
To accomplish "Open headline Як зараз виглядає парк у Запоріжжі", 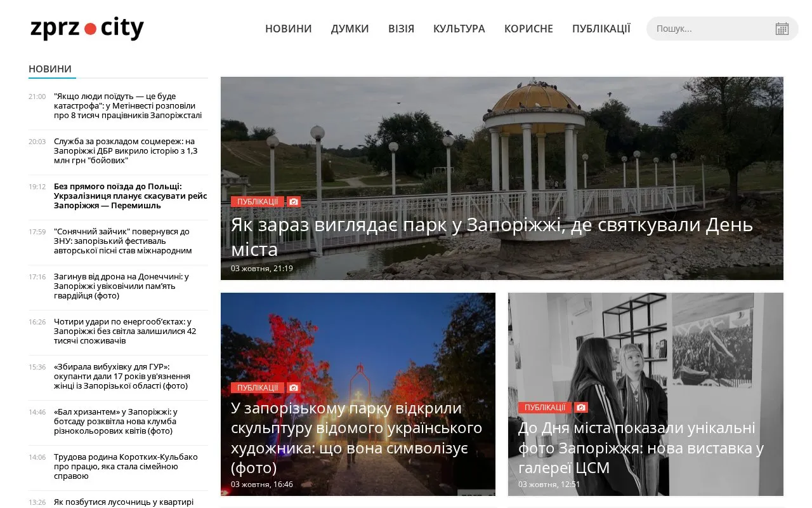I will [x=492, y=236].
